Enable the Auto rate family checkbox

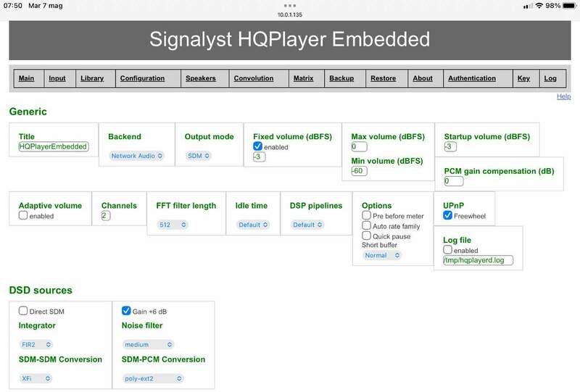coord(366,225)
